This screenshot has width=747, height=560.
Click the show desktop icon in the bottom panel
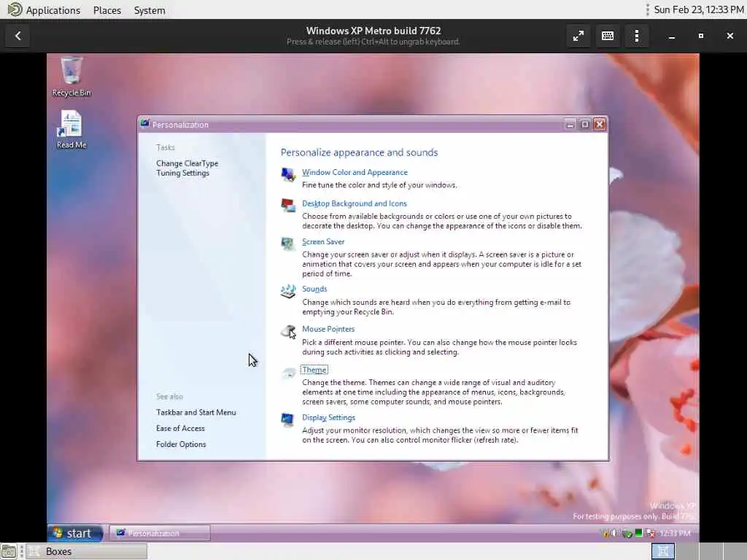[9, 551]
